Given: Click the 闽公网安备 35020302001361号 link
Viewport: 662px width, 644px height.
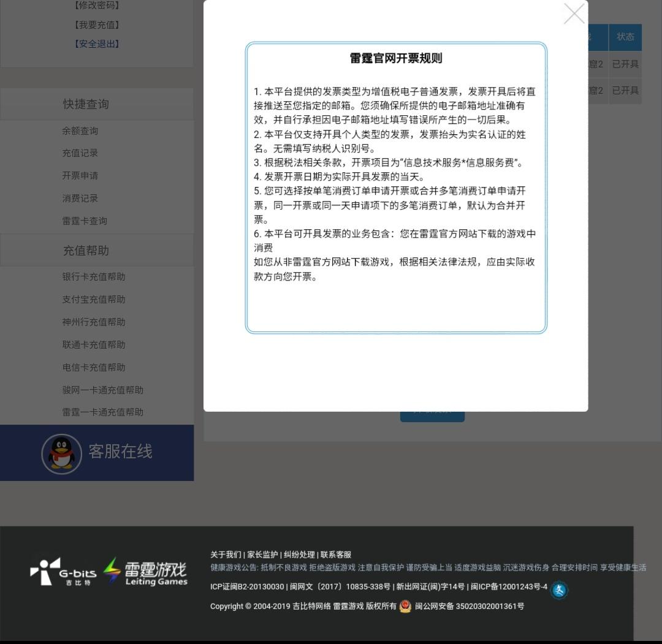Looking at the screenshot, I should coord(470,607).
